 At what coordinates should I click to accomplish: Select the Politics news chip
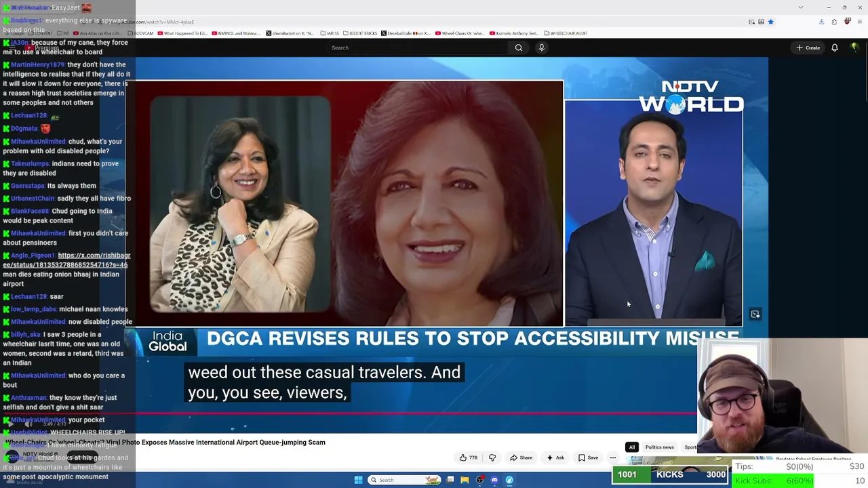tap(659, 447)
